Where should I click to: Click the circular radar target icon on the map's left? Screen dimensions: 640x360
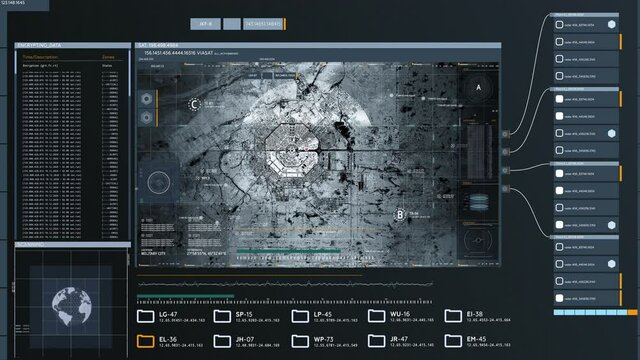point(159,182)
